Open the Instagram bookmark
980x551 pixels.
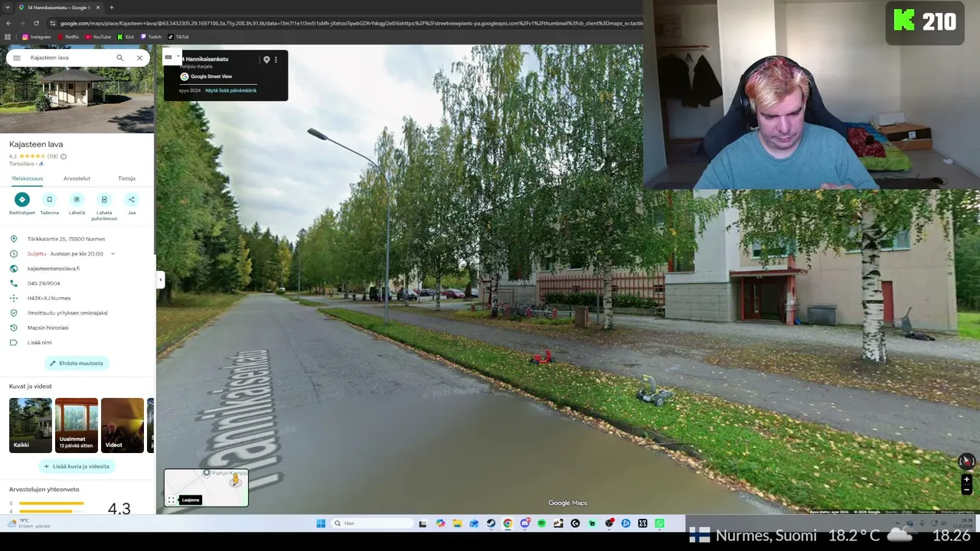pos(36,37)
